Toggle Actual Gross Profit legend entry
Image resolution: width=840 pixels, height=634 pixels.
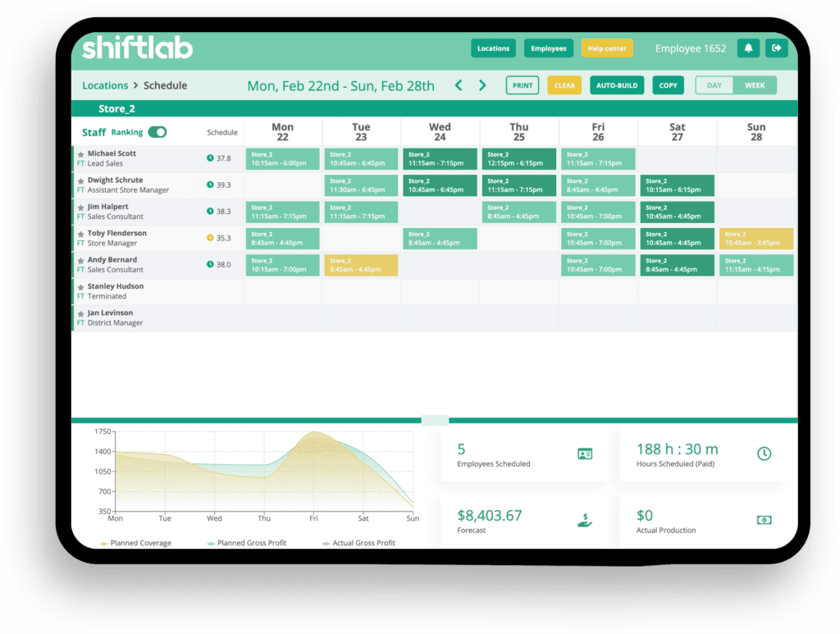(x=359, y=543)
